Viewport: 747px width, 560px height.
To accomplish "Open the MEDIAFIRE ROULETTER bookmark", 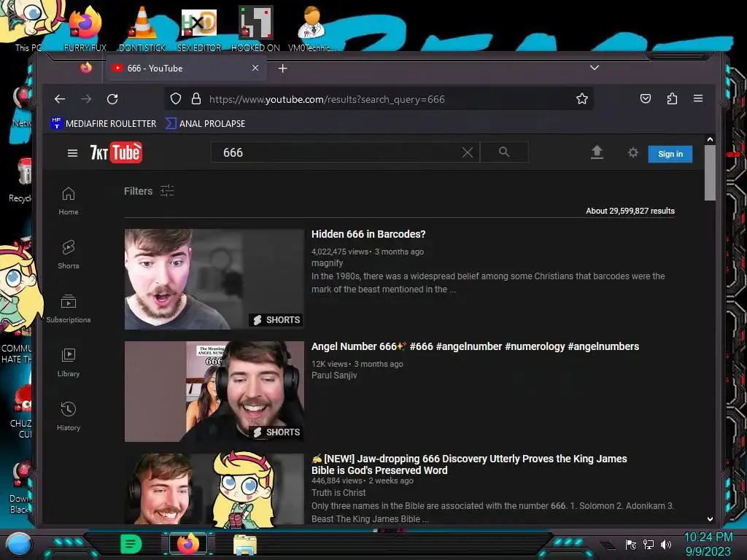I will coord(104,124).
